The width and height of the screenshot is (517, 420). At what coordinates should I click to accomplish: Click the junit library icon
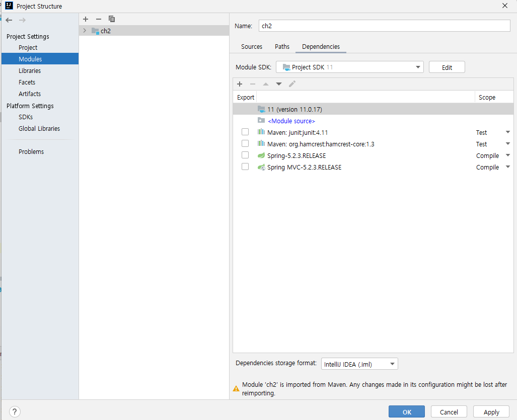(x=261, y=132)
